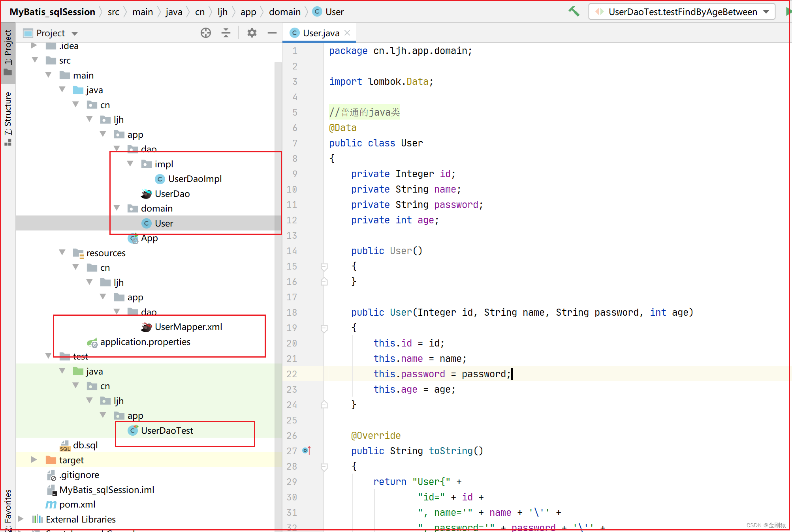Click the target folder icon

click(51, 460)
